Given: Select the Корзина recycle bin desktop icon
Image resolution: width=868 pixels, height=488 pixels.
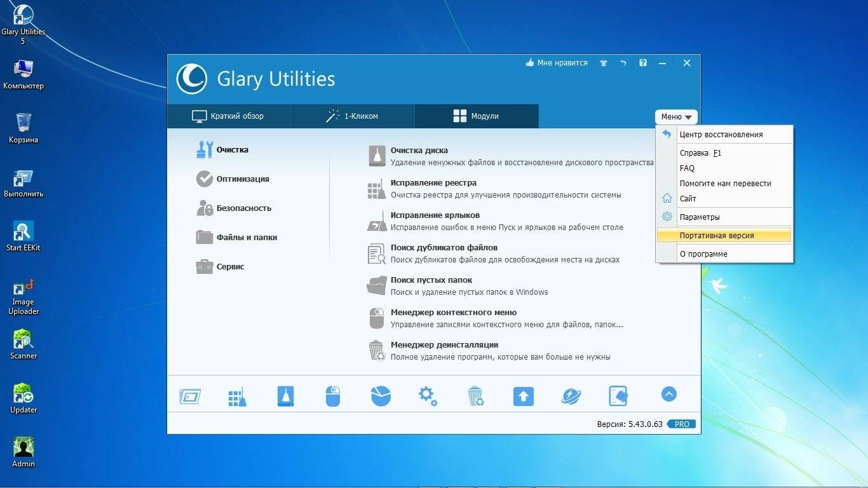Looking at the screenshot, I should click(x=24, y=128).
